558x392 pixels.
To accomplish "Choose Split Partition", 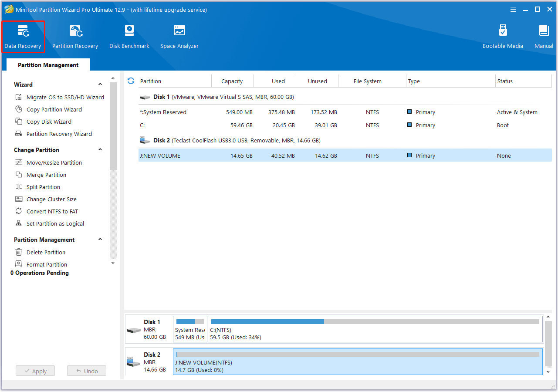I will (38, 187).
